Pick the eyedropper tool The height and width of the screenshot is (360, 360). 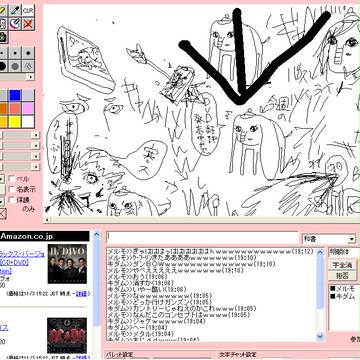[x=15, y=10]
